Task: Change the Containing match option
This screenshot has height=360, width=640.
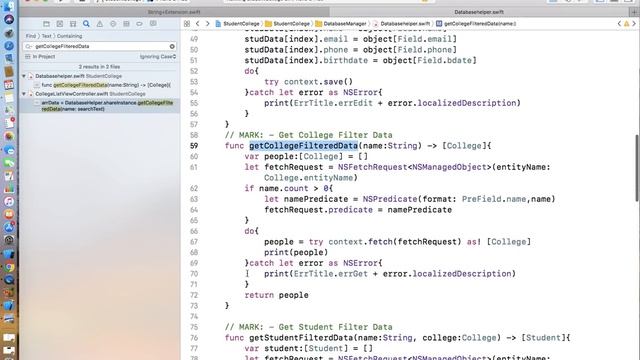Action: 69,36
